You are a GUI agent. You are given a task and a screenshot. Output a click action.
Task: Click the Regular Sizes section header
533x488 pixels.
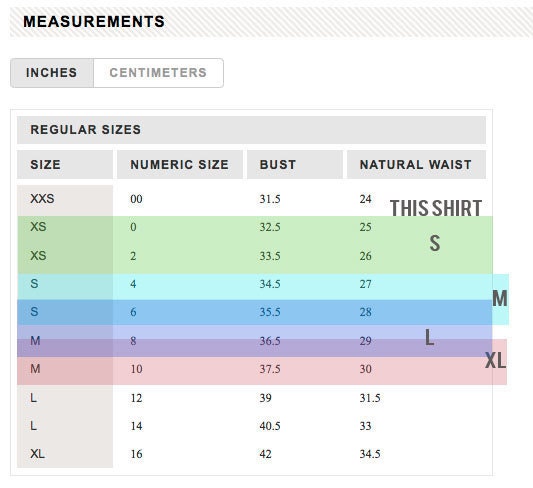pos(251,130)
